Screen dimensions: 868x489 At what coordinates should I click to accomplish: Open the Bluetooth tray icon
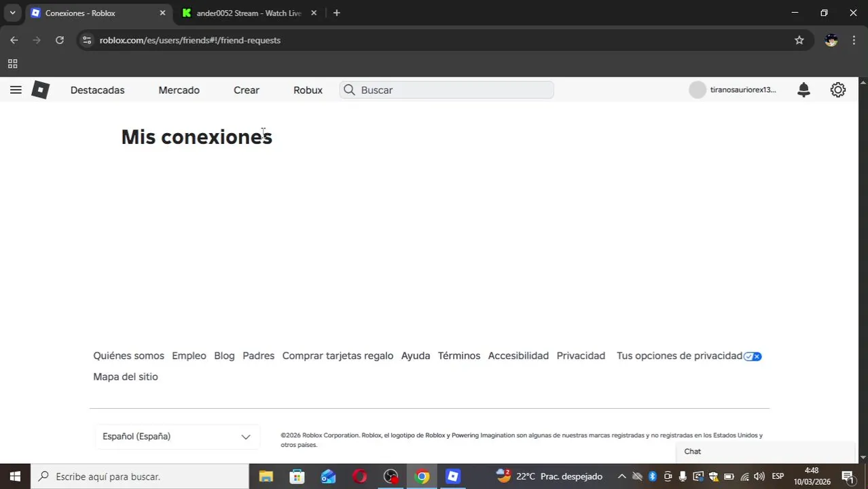click(x=653, y=476)
